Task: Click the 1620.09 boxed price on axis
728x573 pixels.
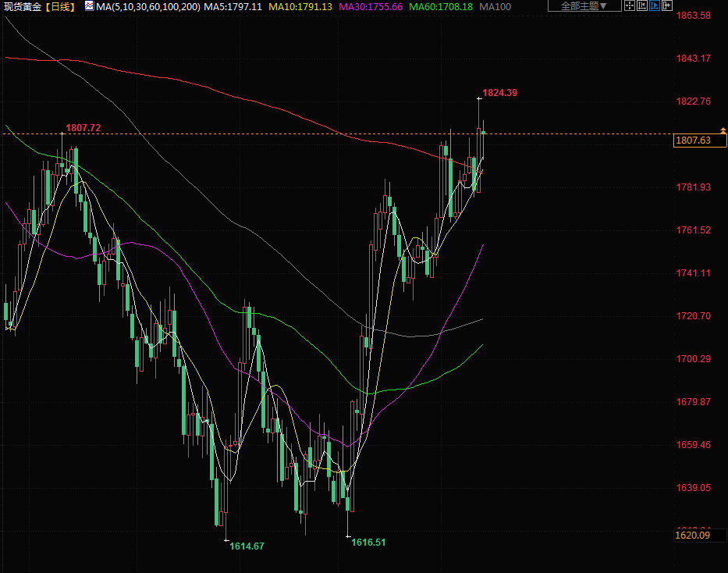Action: point(692,535)
